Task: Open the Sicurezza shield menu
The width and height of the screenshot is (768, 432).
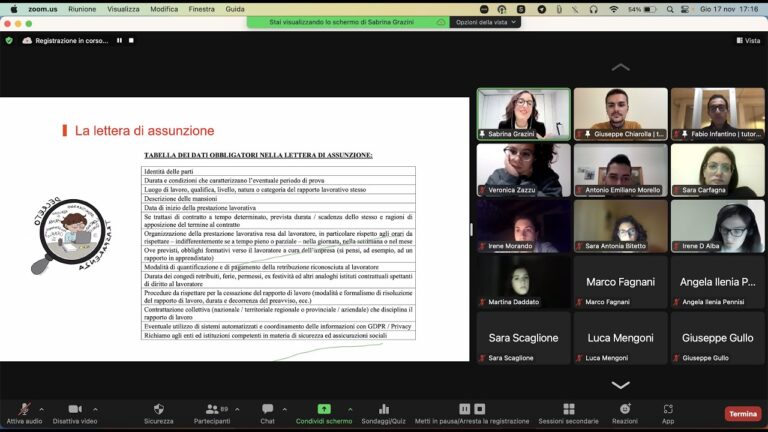Action: pyautogui.click(x=159, y=413)
